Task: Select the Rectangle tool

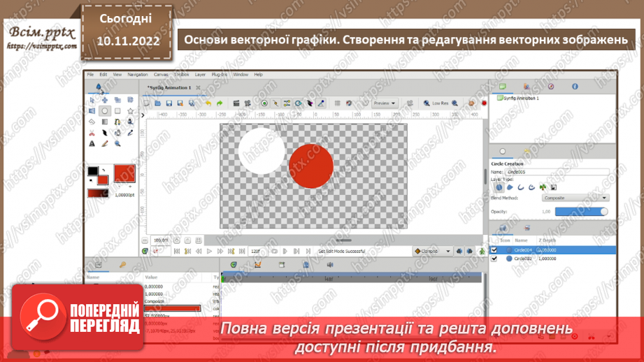Action: 117,111
